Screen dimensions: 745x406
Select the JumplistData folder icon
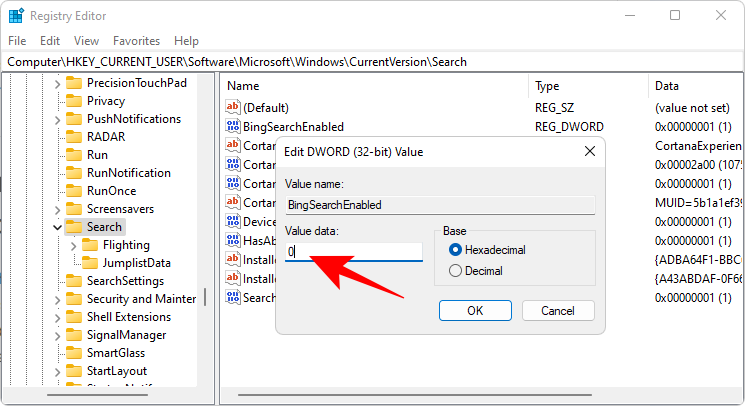(x=90, y=263)
